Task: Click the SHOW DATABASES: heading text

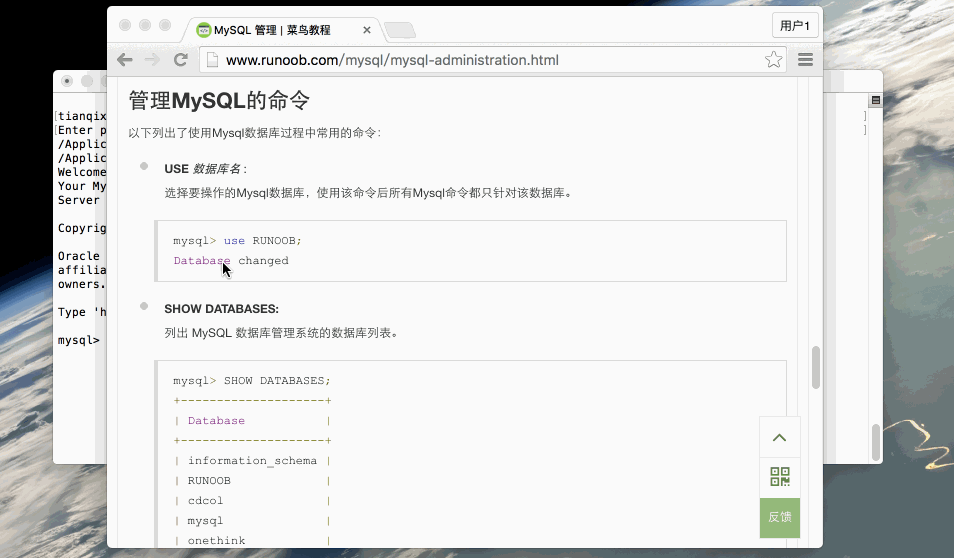Action: tap(221, 309)
